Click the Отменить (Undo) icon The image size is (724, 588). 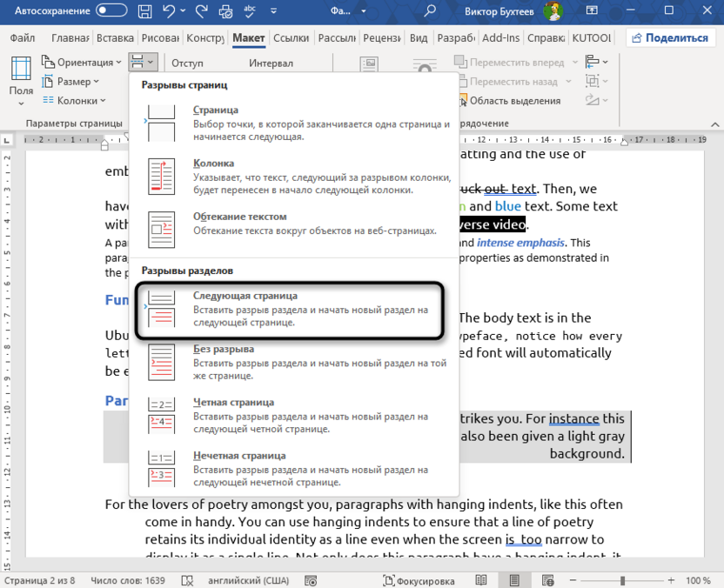tap(168, 11)
